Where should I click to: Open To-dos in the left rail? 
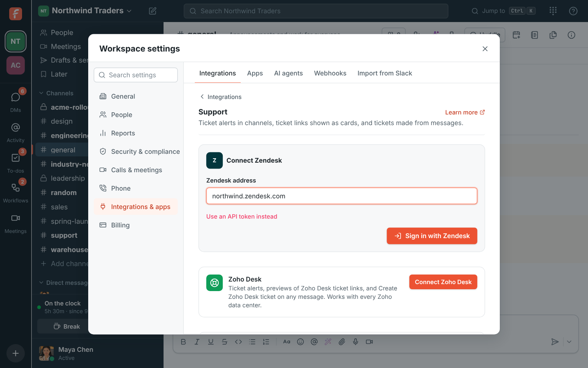(x=15, y=162)
